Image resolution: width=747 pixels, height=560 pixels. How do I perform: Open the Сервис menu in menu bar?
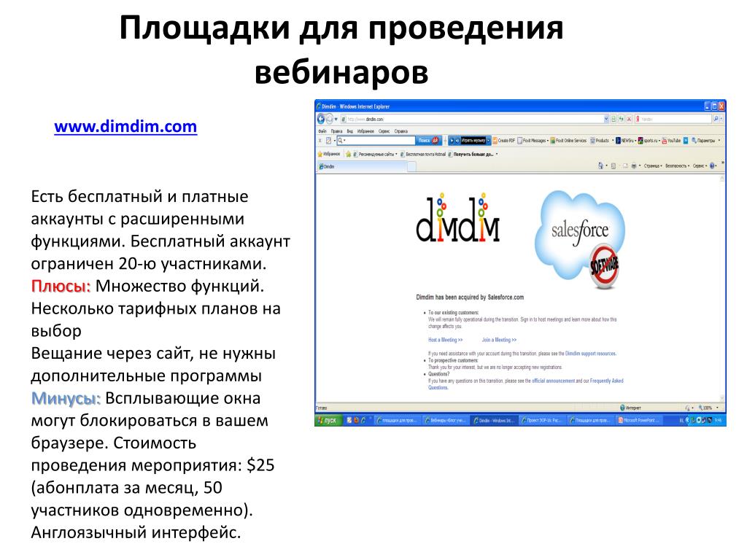pyautogui.click(x=384, y=131)
